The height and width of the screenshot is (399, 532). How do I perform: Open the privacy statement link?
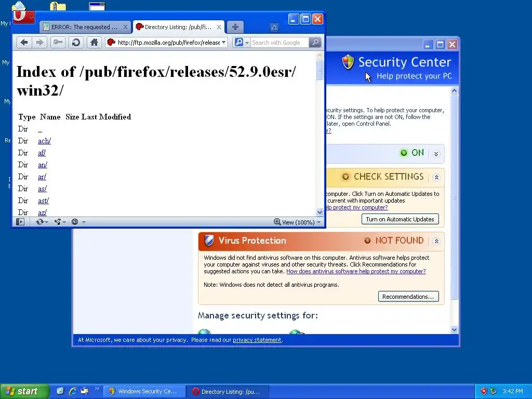click(257, 340)
